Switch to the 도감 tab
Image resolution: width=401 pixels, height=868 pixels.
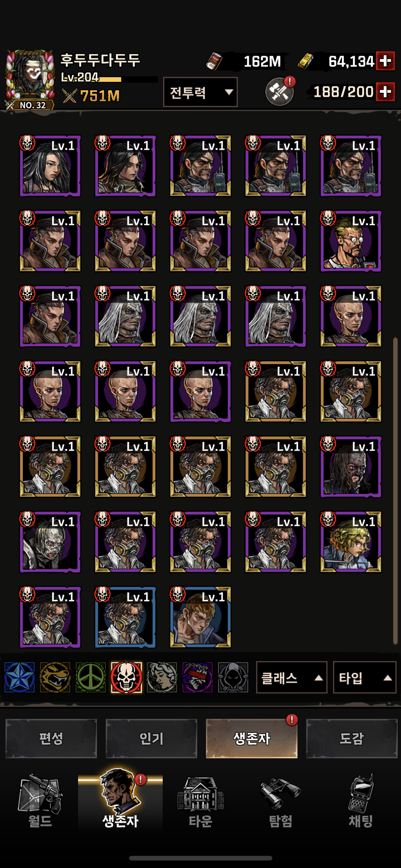point(352,739)
